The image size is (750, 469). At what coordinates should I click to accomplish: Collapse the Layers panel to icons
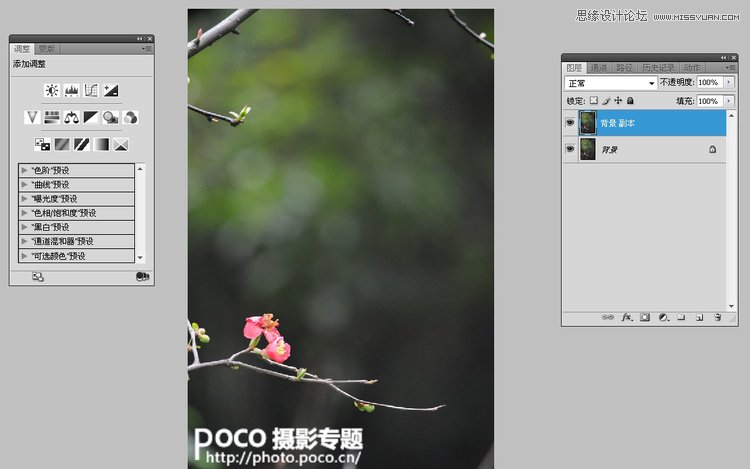point(723,58)
